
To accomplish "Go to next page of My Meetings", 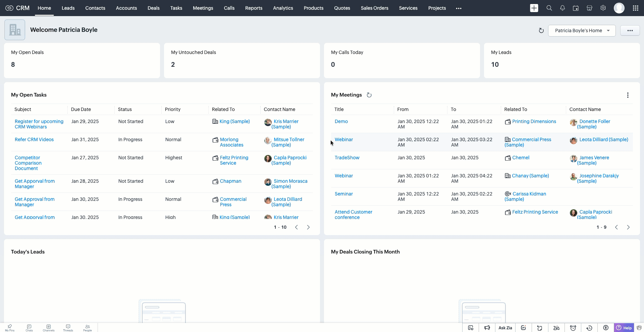I will [628, 227].
